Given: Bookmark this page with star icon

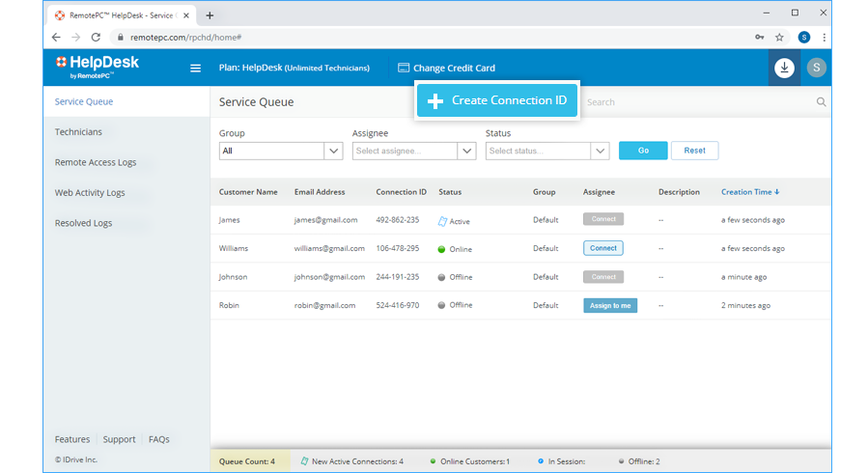Looking at the screenshot, I should (x=779, y=37).
